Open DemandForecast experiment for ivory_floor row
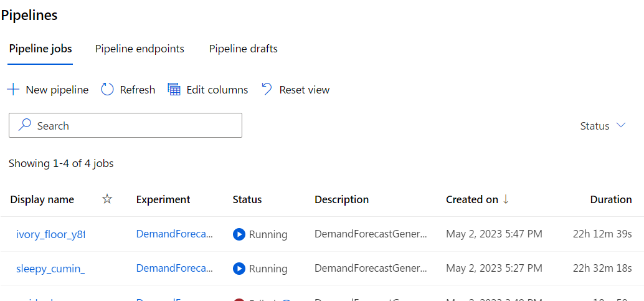 [x=174, y=234]
